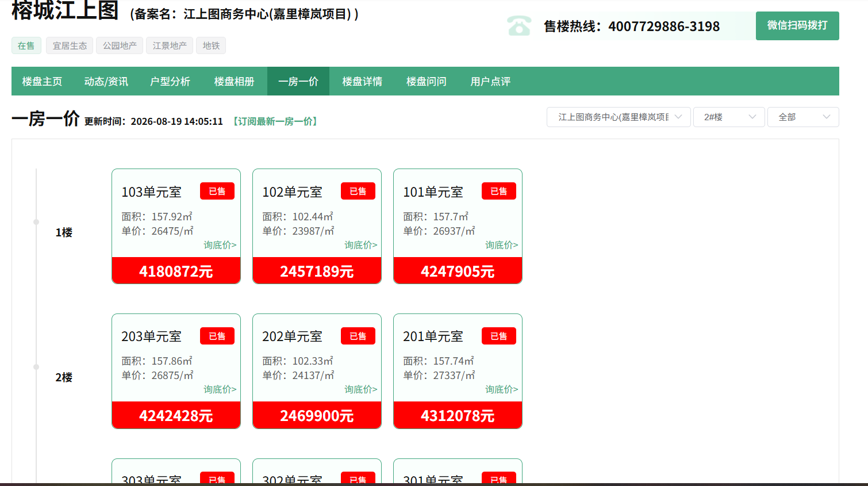Click the 103单元室 card title

click(x=151, y=192)
